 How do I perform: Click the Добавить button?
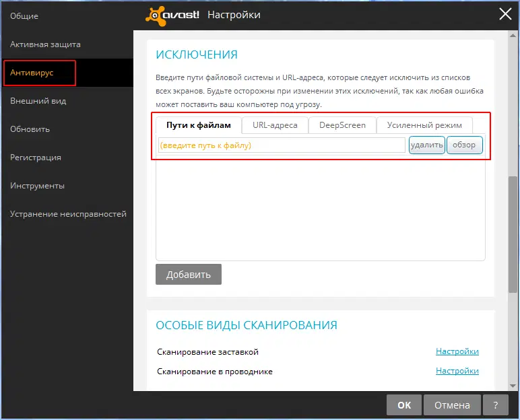point(189,274)
